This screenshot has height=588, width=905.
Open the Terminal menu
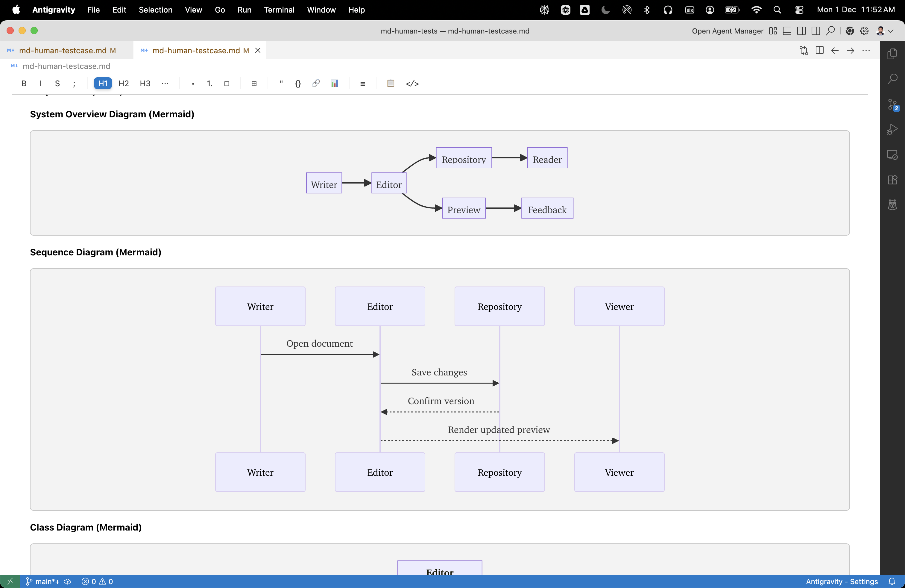[x=279, y=10]
